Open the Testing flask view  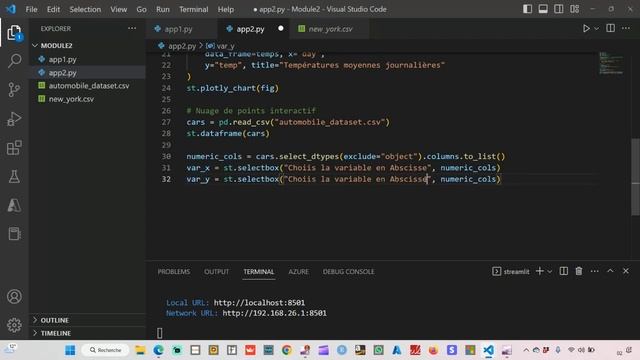(14, 177)
